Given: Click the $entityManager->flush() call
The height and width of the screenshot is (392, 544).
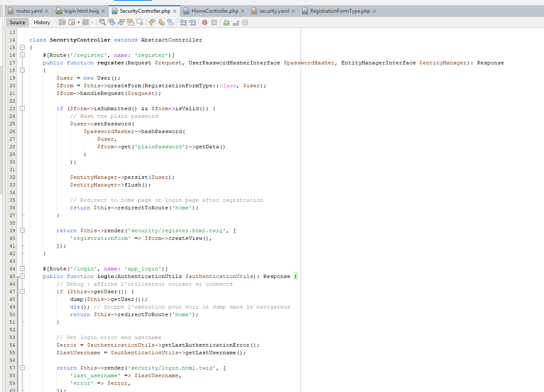Looking at the screenshot, I should 111,185.
